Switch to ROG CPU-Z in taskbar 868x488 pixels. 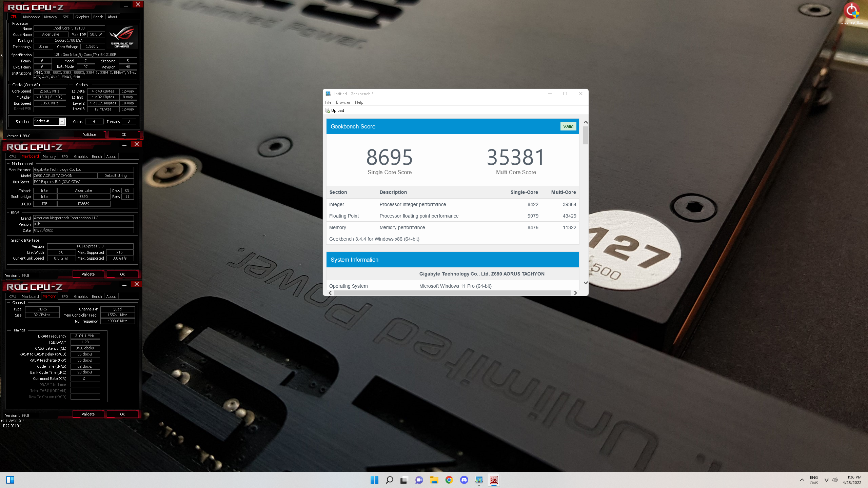(494, 480)
